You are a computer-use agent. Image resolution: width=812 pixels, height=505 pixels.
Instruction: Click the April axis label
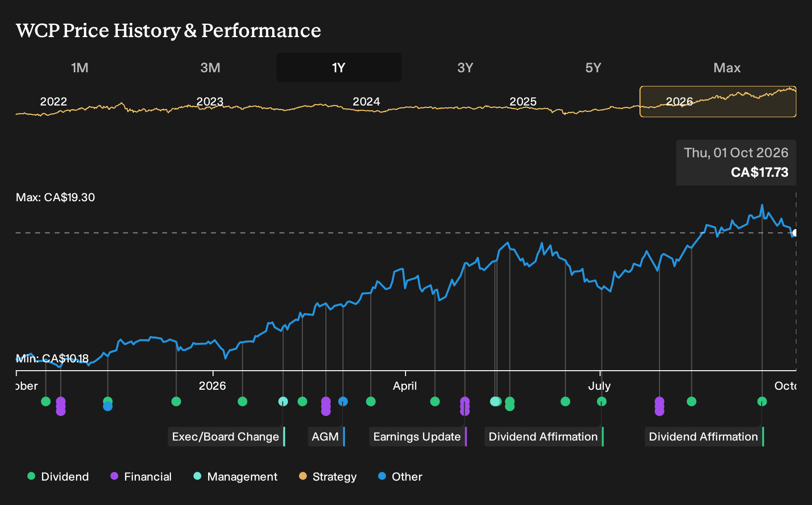(x=405, y=386)
